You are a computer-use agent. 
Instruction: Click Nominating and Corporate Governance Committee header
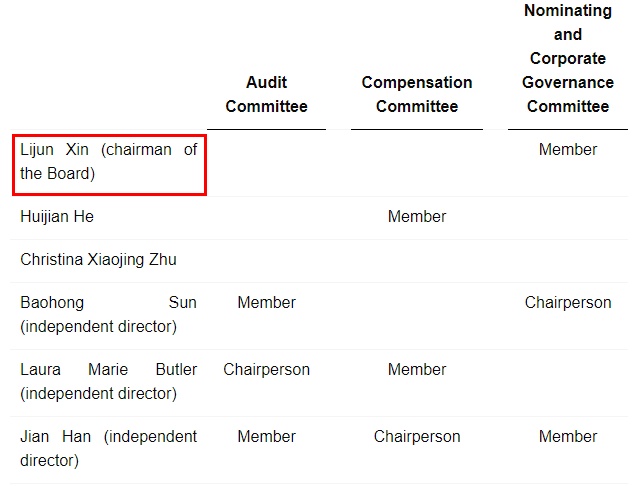(568, 58)
